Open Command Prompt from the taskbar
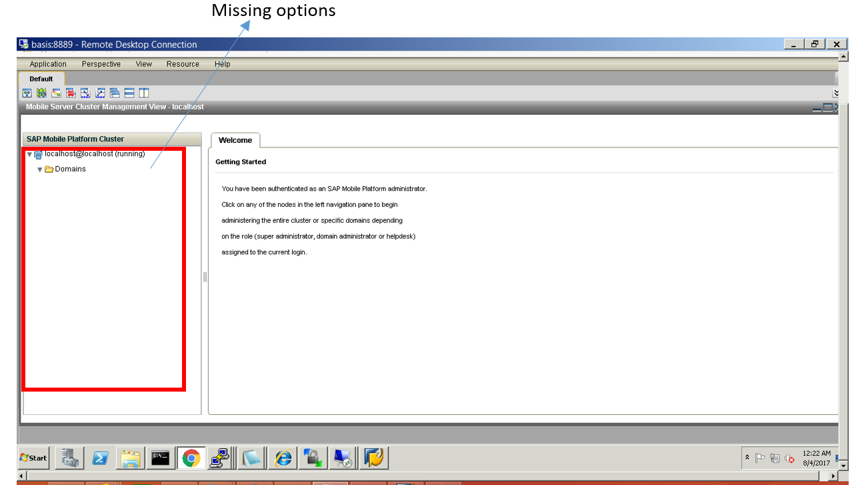 [161, 458]
